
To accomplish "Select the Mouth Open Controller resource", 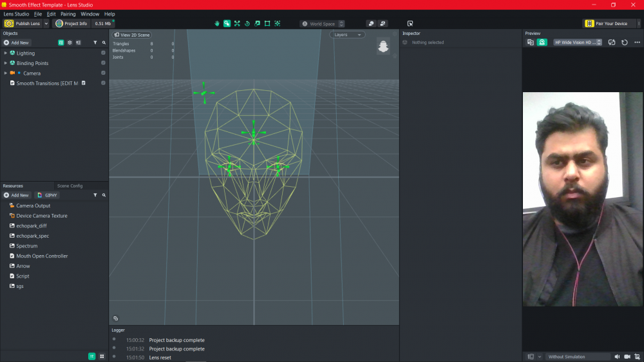I will [x=42, y=256].
